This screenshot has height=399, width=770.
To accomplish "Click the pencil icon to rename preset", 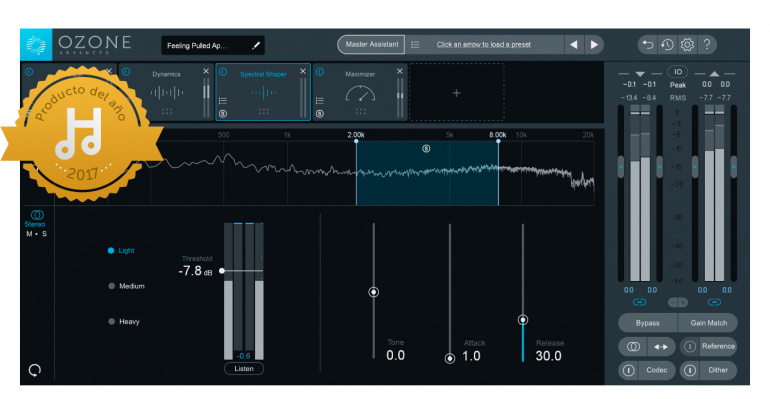I will click(x=255, y=46).
